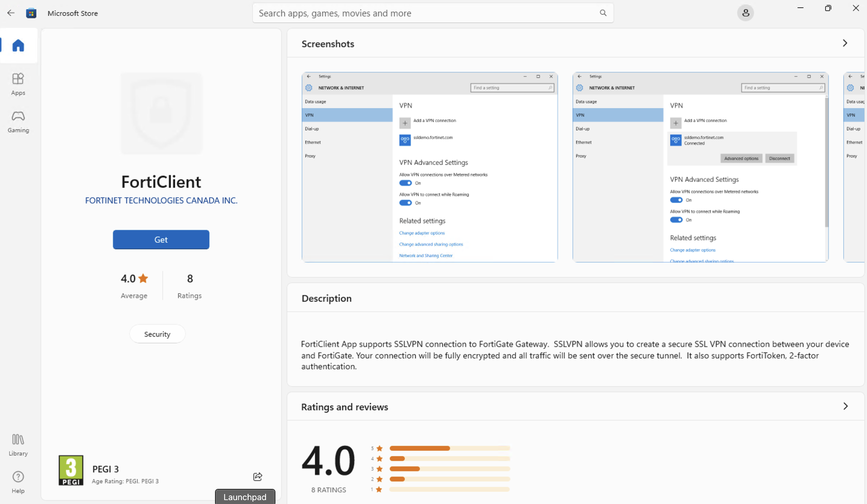Viewport: 867px width, 504px height.
Task: Open Fortinet Technologies Canada Inc. publisher link
Action: [x=161, y=201]
